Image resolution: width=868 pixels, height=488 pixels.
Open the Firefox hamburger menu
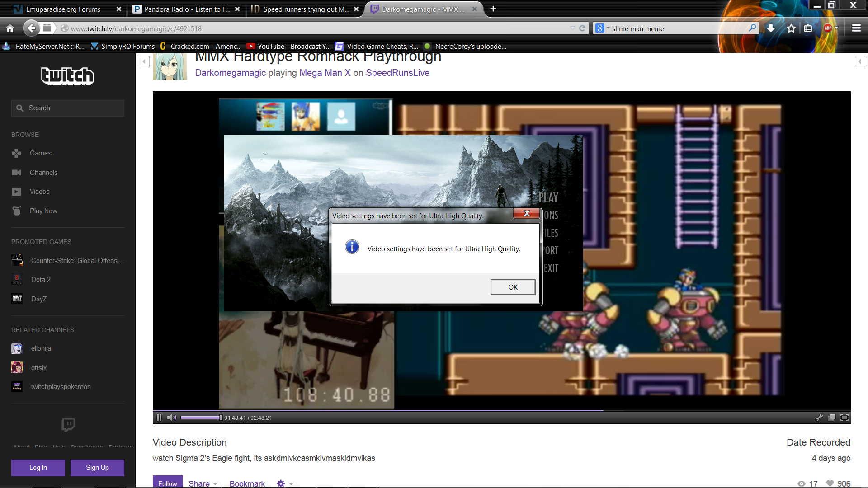point(856,28)
